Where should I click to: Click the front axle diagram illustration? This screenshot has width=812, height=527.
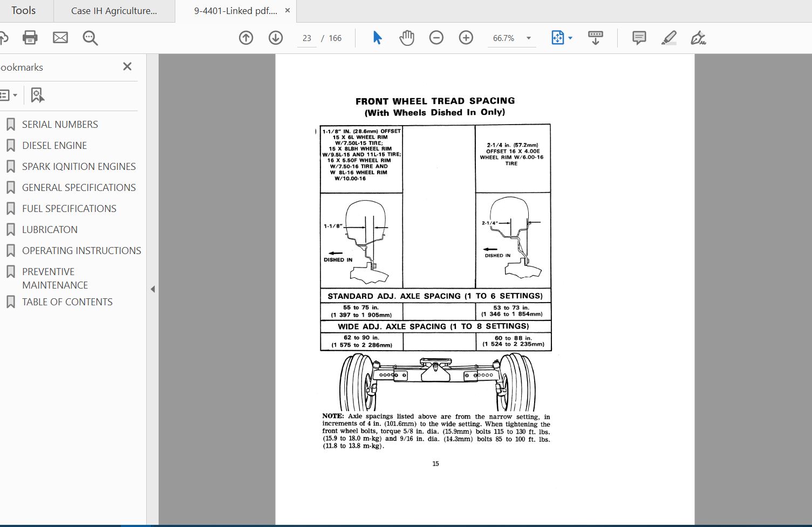[437, 382]
